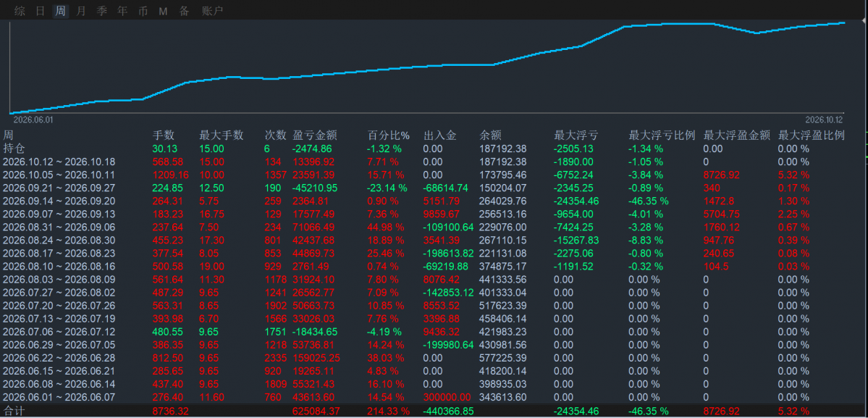Open the 备 notes tab
The image size is (868, 418).
tap(185, 11)
